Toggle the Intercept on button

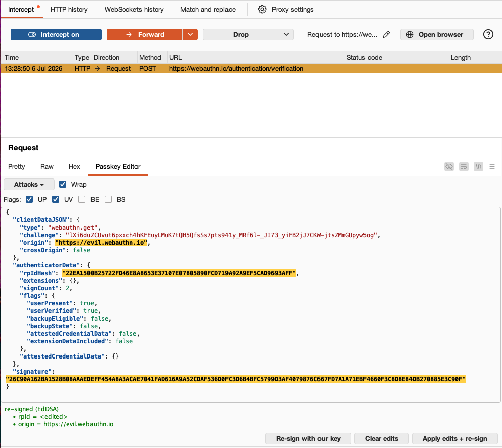56,34
